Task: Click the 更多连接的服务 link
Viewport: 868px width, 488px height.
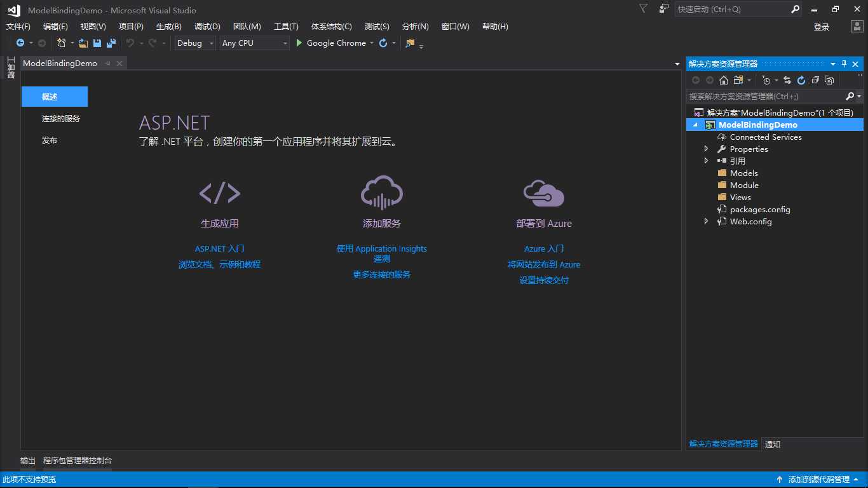Action: [382, 274]
